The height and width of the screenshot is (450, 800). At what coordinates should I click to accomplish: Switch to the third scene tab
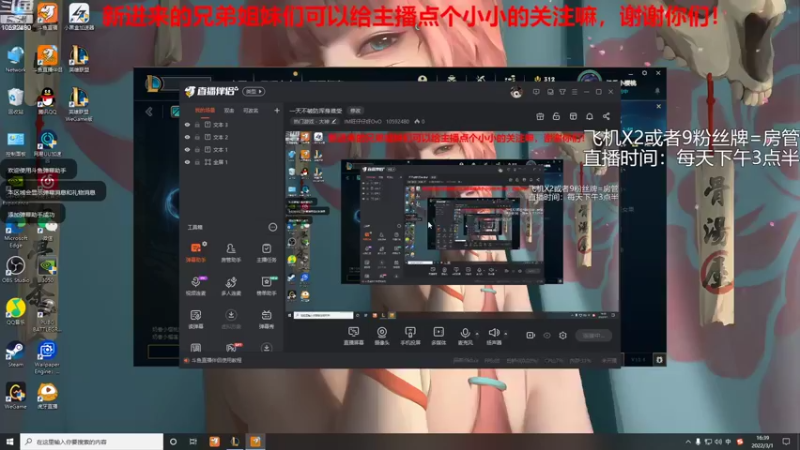(x=251, y=110)
